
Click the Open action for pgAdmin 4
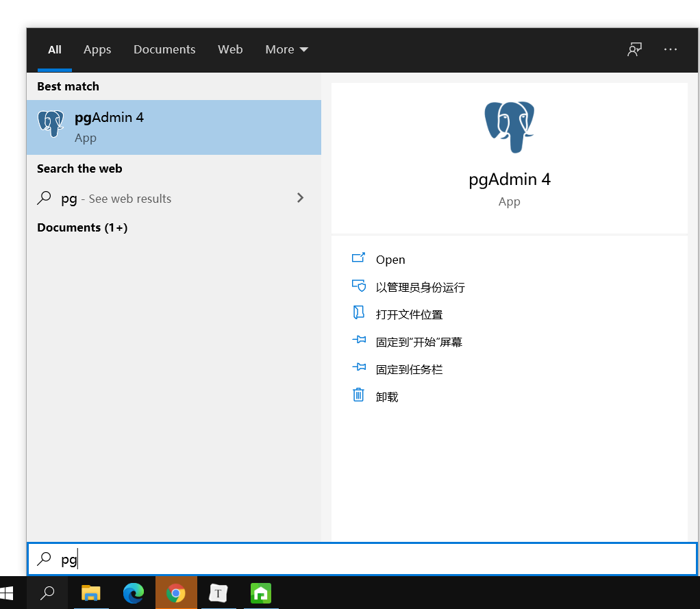(390, 260)
